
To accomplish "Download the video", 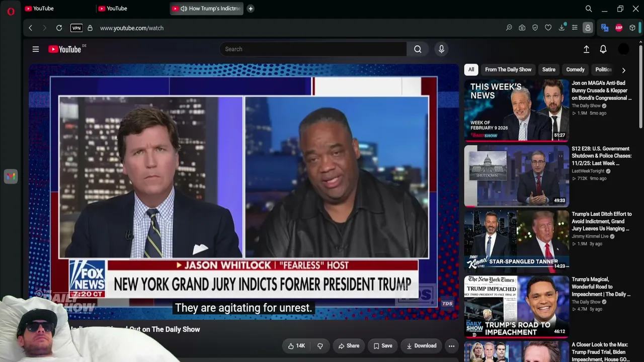I will [422, 346].
